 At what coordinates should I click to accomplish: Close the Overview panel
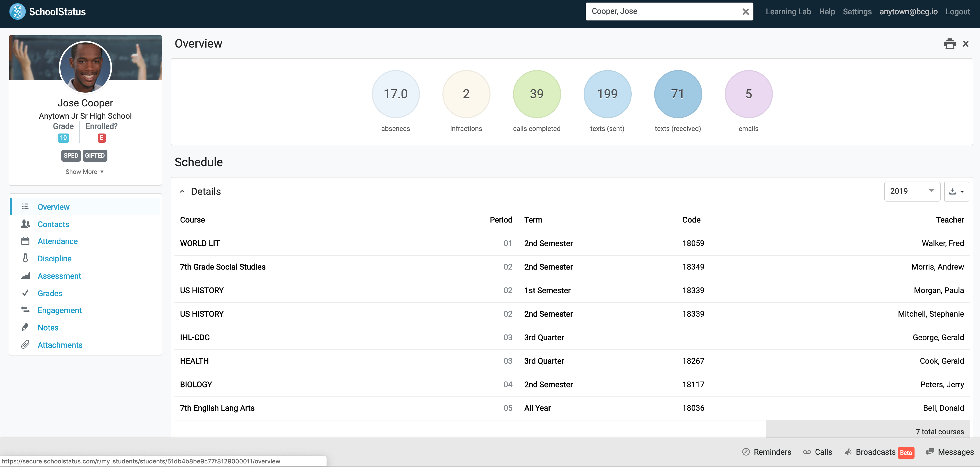[965, 44]
